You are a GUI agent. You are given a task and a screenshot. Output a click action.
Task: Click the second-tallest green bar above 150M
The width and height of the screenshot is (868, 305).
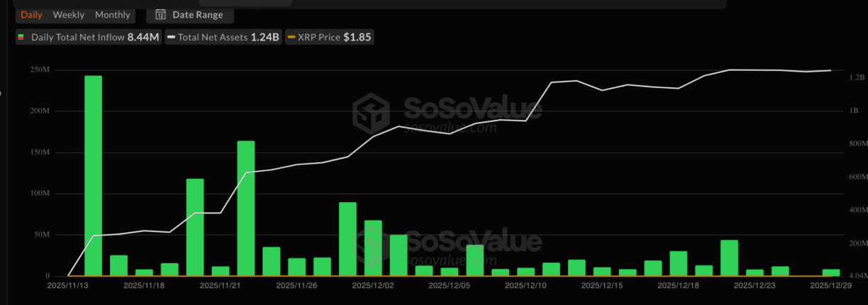pyautogui.click(x=245, y=208)
